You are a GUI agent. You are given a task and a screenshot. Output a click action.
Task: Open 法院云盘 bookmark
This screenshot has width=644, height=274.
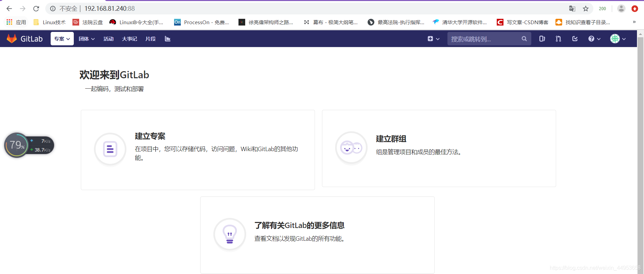point(88,22)
